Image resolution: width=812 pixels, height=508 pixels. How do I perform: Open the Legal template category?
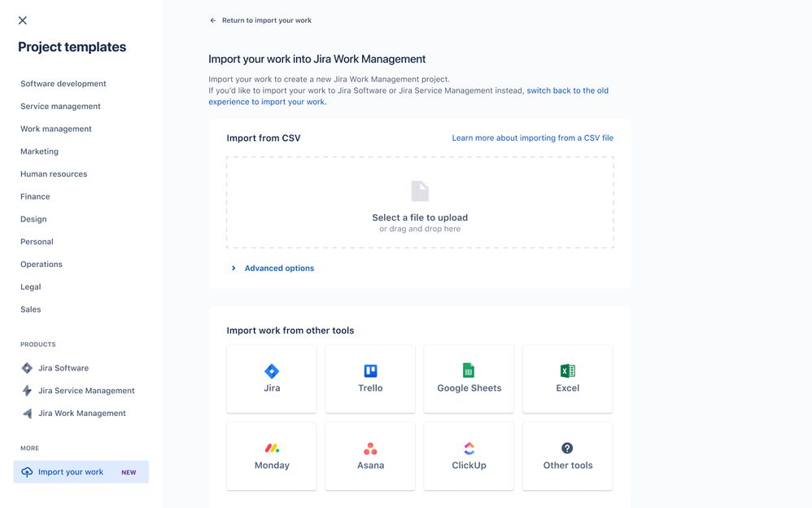coord(31,287)
